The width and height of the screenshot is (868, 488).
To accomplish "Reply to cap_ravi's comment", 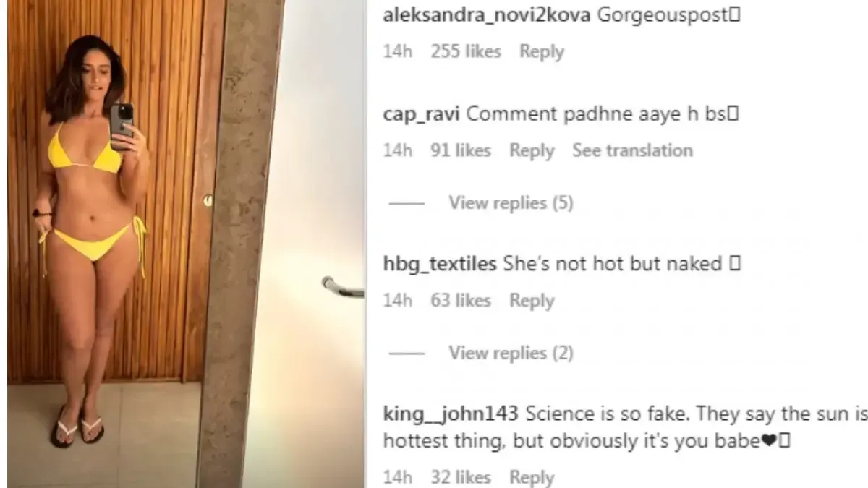I will coord(532,151).
